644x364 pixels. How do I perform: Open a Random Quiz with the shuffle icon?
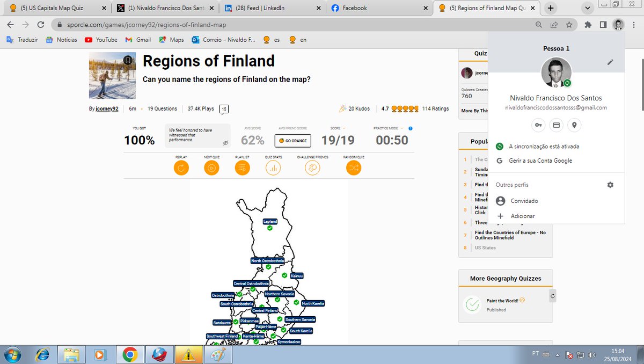click(353, 168)
